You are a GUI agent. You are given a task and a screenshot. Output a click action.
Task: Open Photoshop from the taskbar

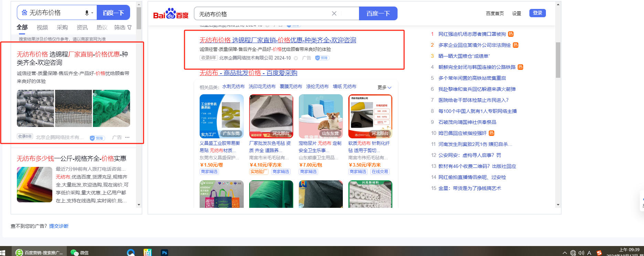point(165,253)
